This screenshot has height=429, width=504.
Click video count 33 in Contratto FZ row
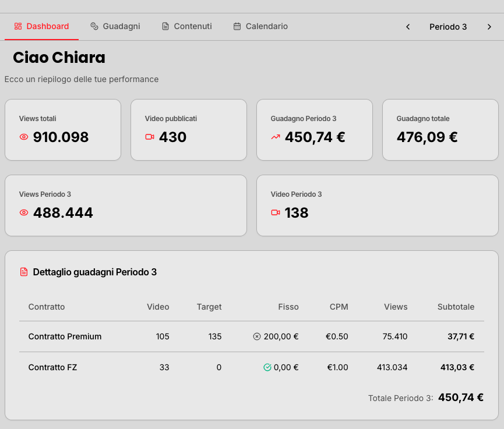[164, 367]
